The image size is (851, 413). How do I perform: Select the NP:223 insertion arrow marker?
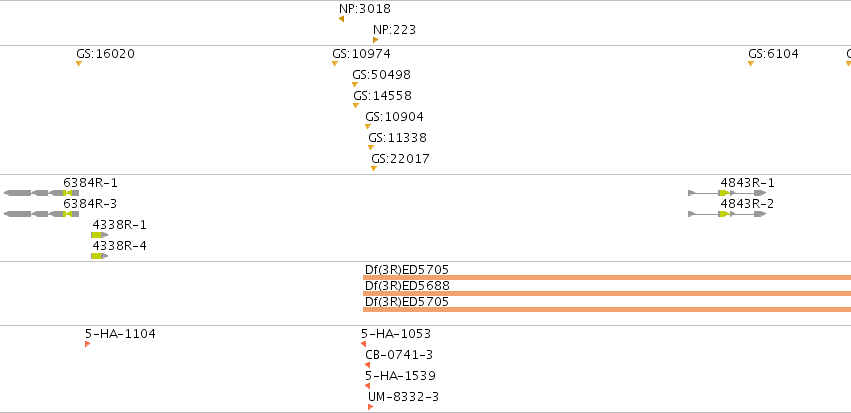[376, 40]
